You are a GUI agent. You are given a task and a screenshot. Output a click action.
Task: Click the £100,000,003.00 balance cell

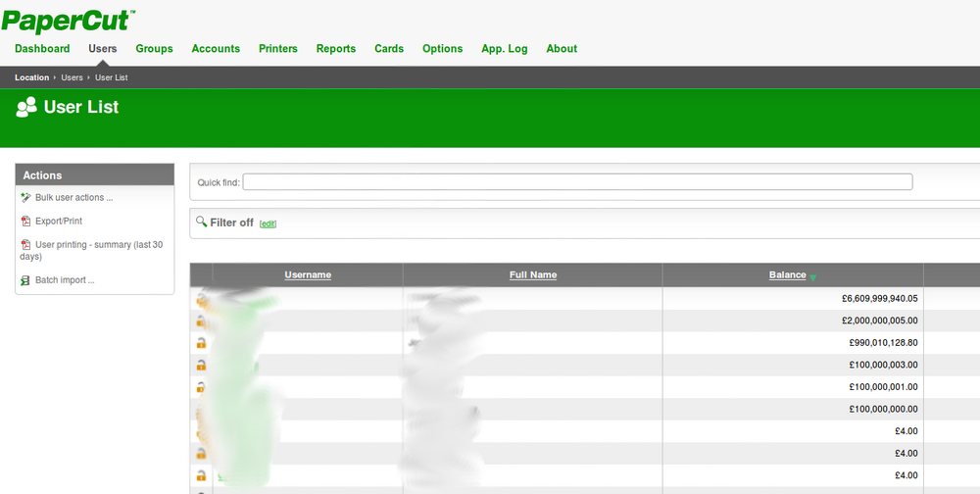793,366
